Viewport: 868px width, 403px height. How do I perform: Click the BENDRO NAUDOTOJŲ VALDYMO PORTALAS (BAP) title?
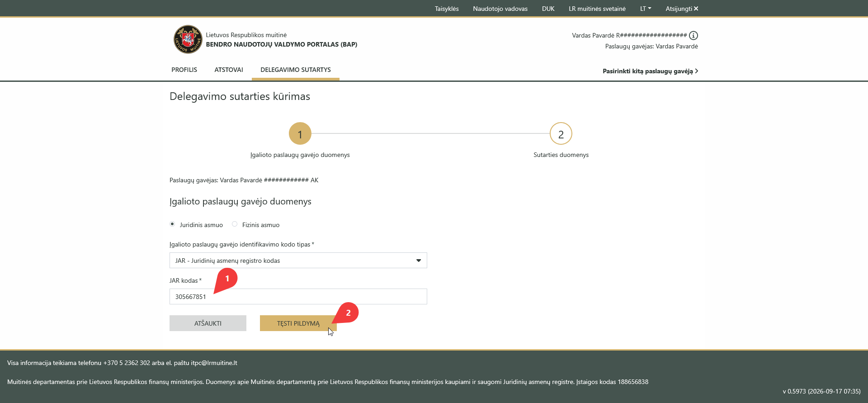(x=282, y=44)
